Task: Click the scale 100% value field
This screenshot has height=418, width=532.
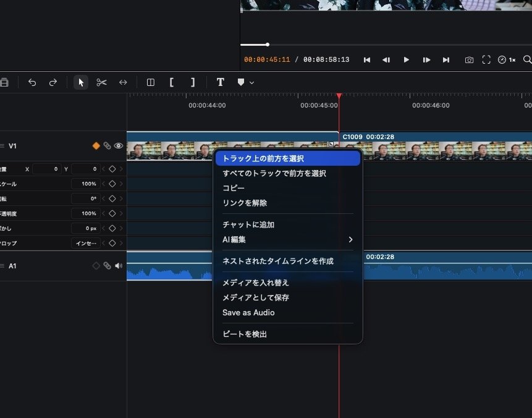Action: [x=86, y=184]
